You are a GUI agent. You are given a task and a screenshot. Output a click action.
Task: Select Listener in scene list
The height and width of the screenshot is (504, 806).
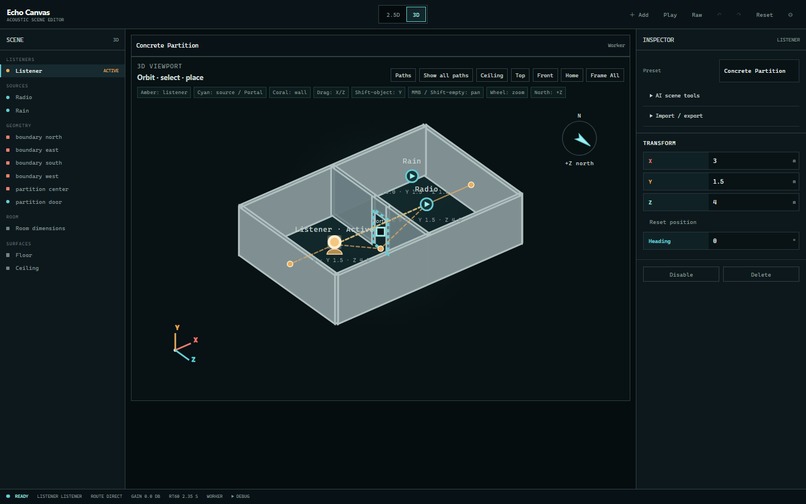[x=62, y=71]
